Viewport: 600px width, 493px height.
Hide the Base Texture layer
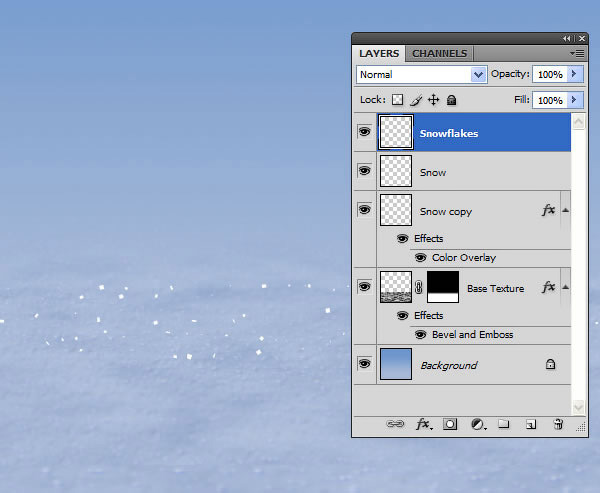pyautogui.click(x=364, y=286)
